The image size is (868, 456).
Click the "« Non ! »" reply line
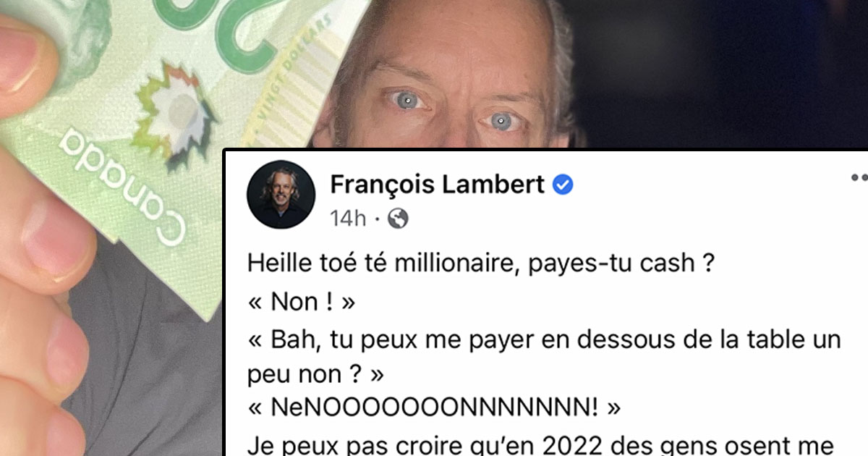[x=301, y=302]
